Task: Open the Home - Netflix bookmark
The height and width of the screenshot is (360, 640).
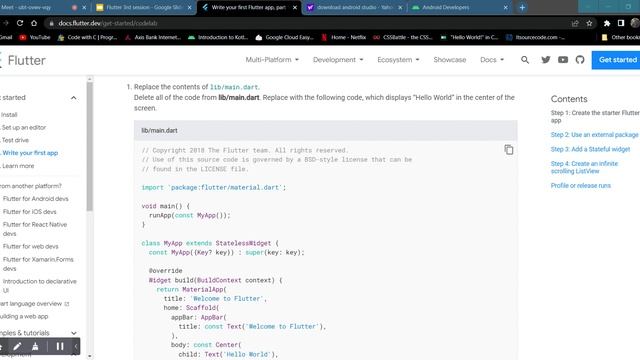Action: click(x=344, y=37)
